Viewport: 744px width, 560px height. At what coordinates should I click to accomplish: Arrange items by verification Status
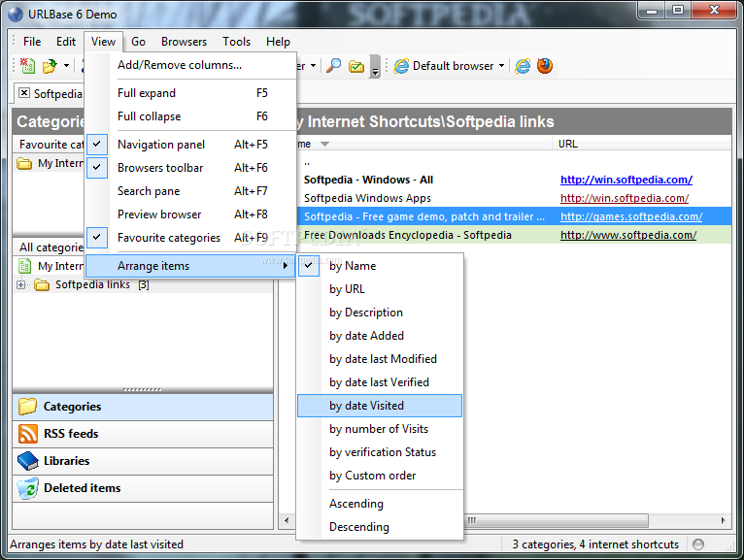pos(380,452)
